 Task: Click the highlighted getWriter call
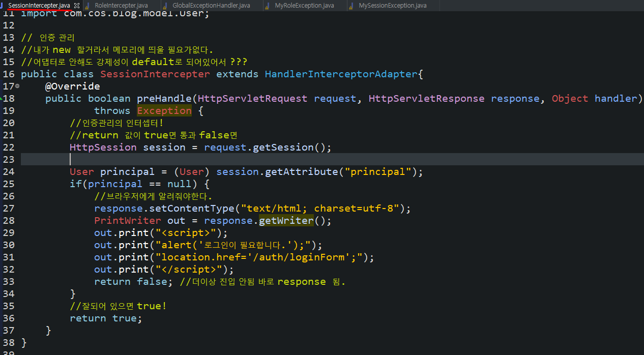[286, 220]
